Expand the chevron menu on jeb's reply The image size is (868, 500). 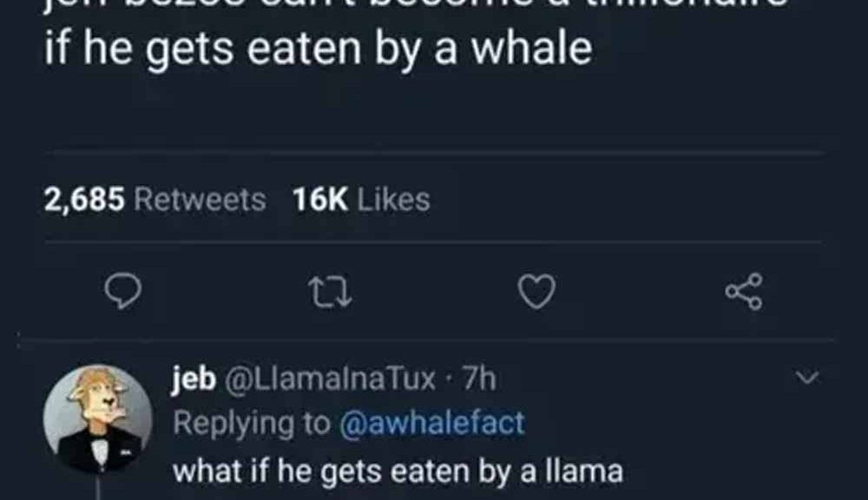click(x=808, y=378)
